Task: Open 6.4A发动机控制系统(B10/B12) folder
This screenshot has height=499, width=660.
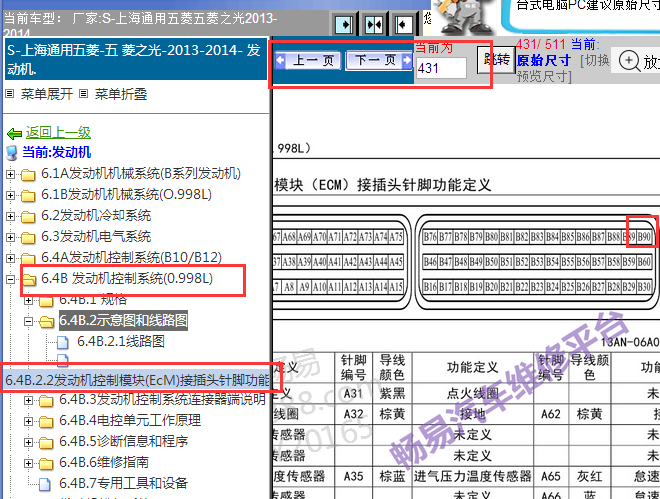Action: click(131, 257)
